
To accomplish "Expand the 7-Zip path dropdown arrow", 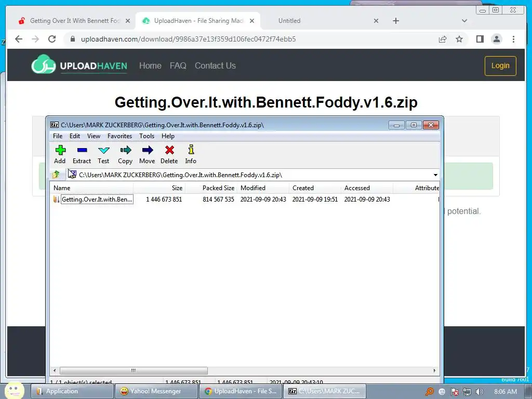I will point(435,175).
